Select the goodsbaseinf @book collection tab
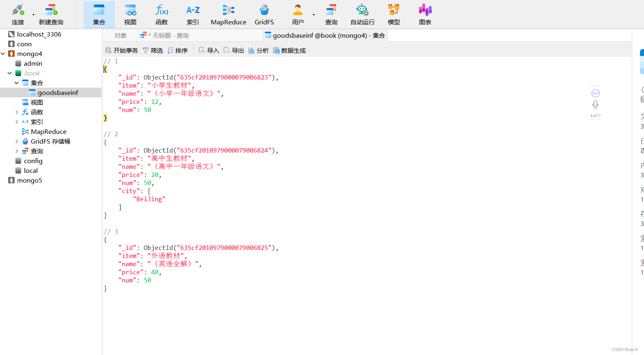 (325, 36)
